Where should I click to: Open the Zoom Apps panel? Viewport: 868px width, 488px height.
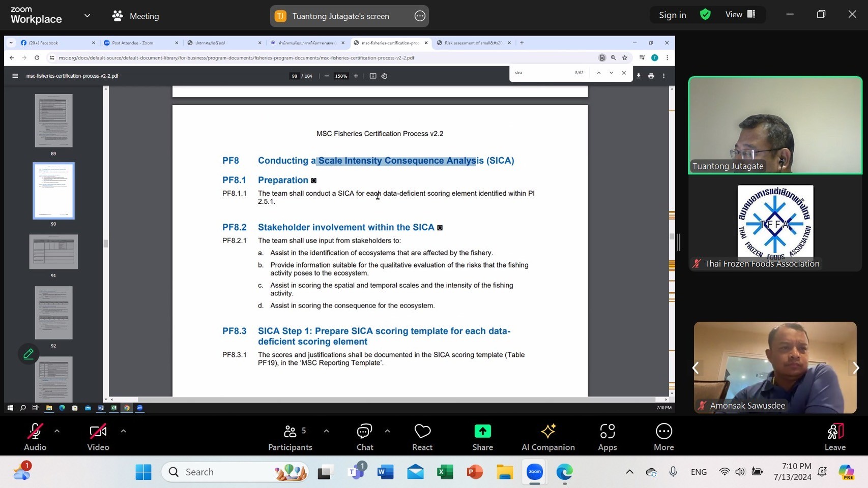[x=607, y=437]
